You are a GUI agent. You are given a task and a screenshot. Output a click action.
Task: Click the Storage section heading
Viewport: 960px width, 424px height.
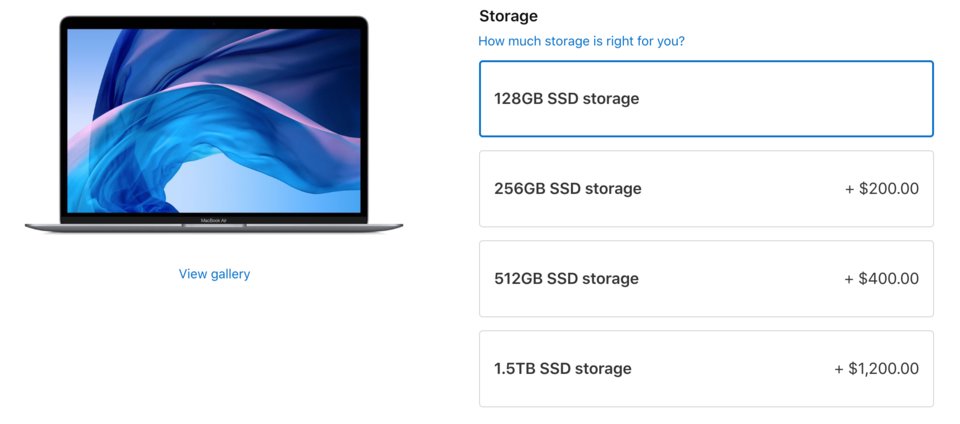click(x=508, y=16)
